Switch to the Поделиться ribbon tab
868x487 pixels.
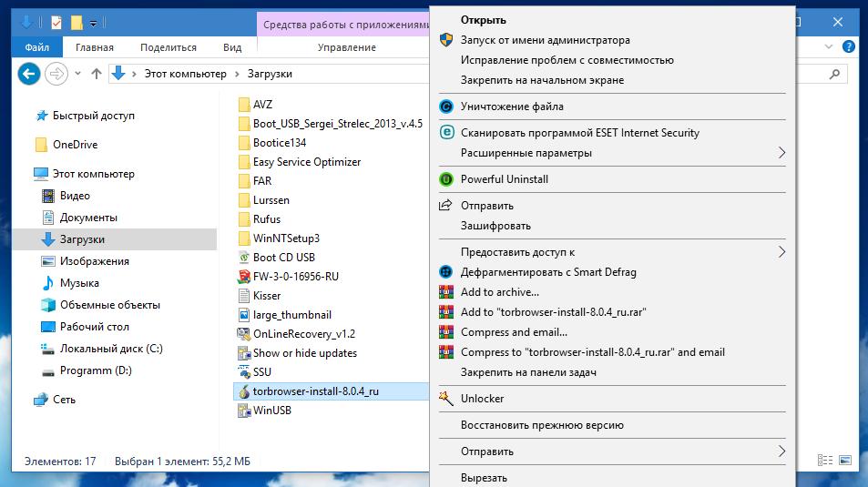click(x=168, y=47)
